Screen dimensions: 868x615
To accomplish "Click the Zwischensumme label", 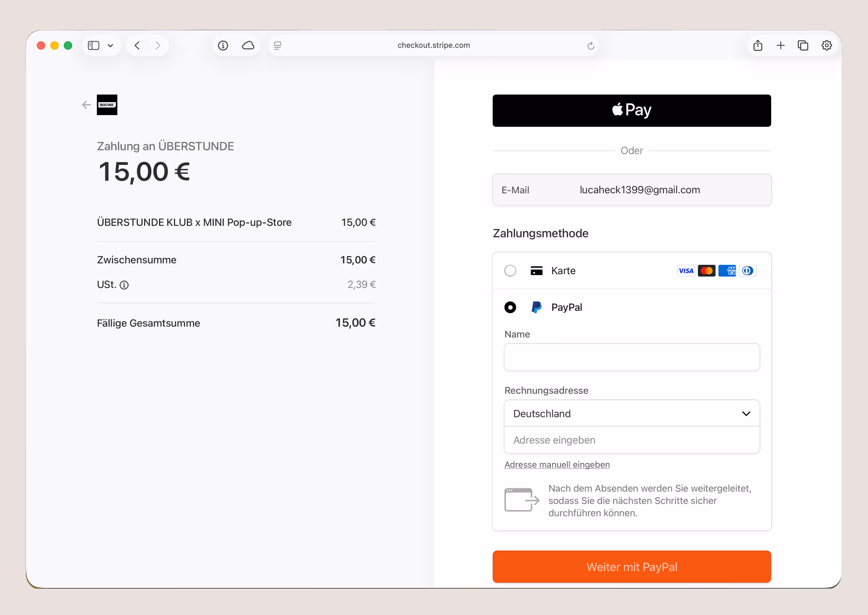I will click(x=137, y=260).
